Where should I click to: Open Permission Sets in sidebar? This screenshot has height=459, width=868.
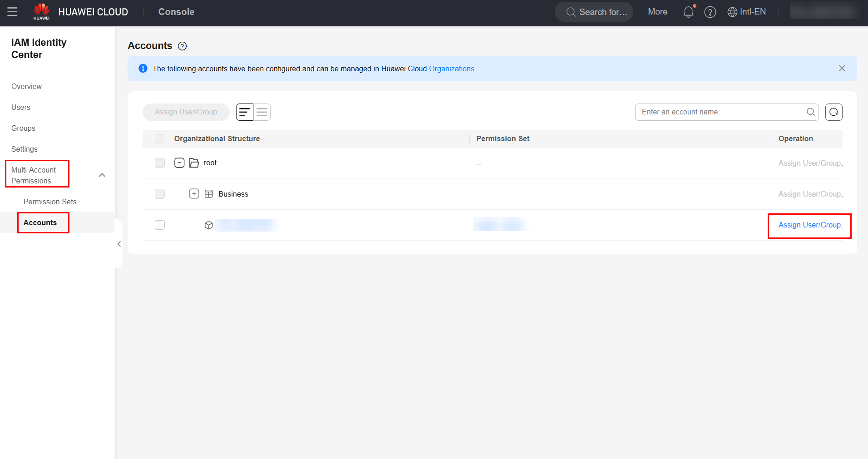click(x=50, y=202)
